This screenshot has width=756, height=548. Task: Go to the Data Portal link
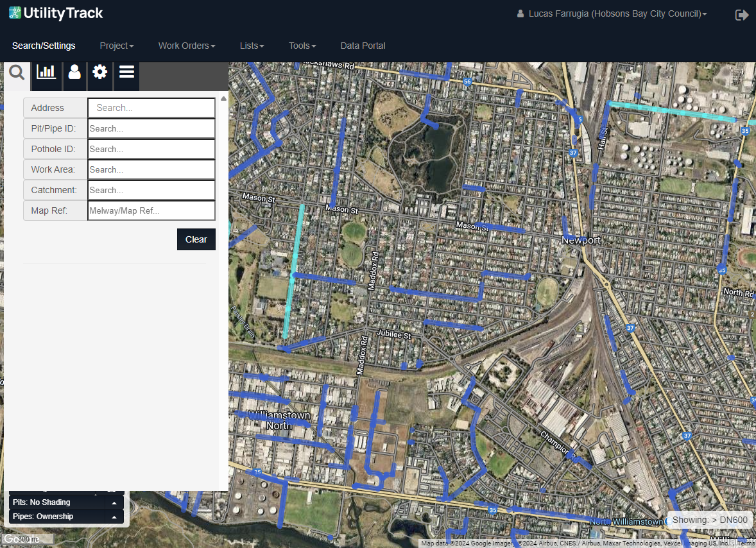tap(363, 46)
